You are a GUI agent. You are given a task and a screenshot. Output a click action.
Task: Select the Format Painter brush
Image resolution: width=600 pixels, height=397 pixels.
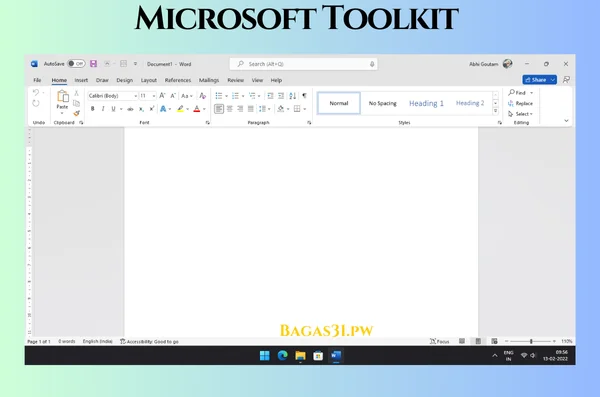tap(77, 113)
